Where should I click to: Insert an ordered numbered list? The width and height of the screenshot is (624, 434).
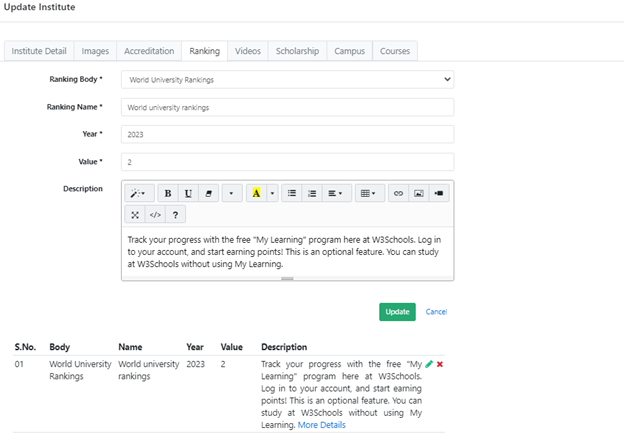pos(311,193)
